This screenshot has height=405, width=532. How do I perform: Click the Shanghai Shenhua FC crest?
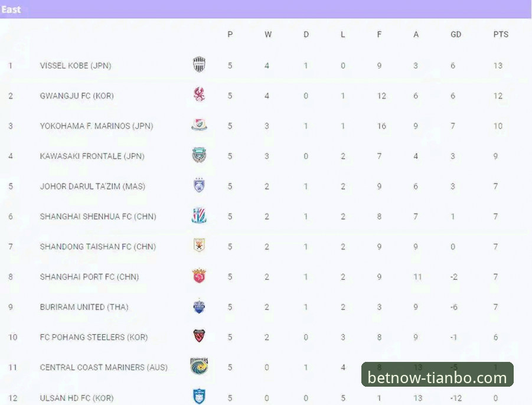(200, 216)
